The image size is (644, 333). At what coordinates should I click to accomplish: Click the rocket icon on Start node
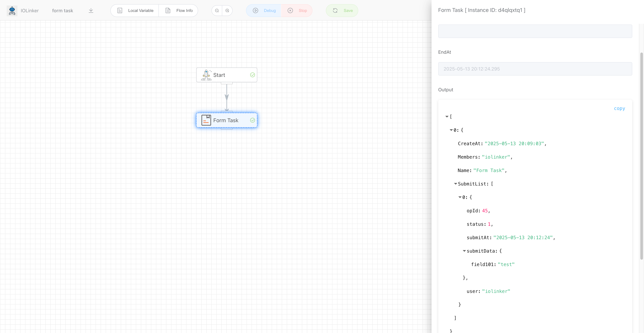206,75
